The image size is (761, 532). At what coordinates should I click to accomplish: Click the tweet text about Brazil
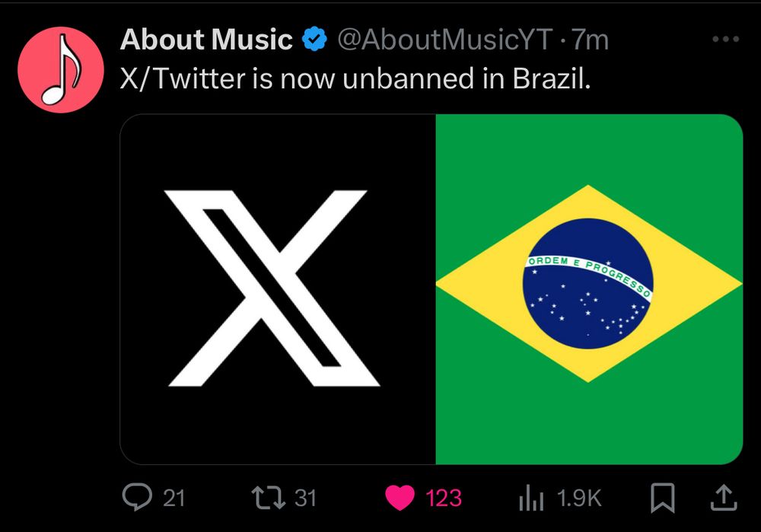[355, 78]
